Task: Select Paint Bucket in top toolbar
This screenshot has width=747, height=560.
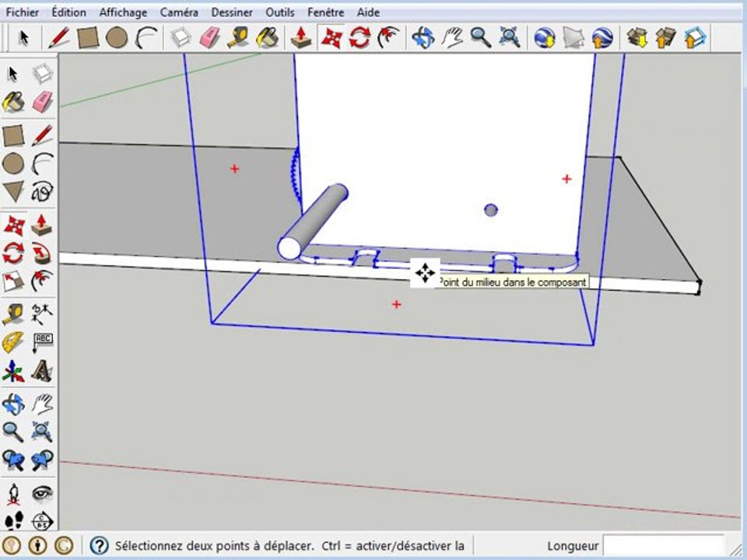Action: (267, 37)
